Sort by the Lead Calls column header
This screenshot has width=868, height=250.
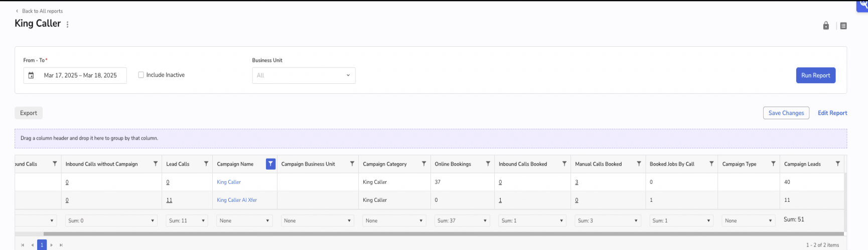tap(178, 164)
